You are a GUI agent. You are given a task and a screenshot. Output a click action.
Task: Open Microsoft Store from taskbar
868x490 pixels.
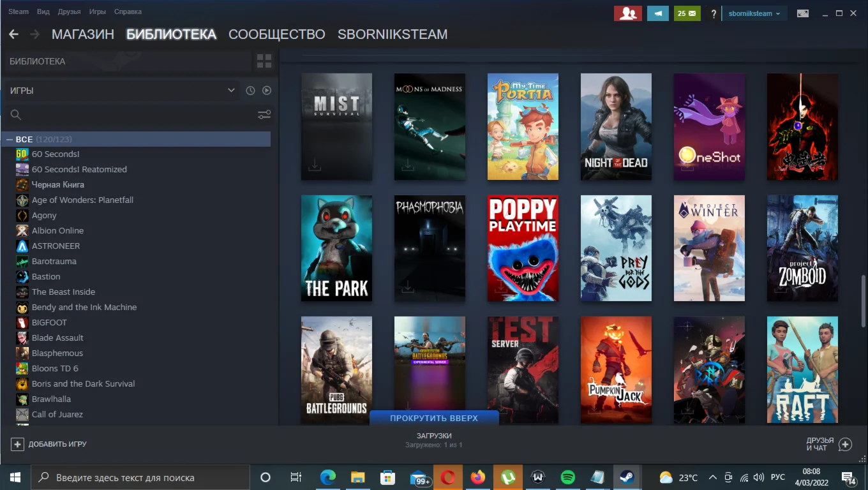pyautogui.click(x=387, y=477)
